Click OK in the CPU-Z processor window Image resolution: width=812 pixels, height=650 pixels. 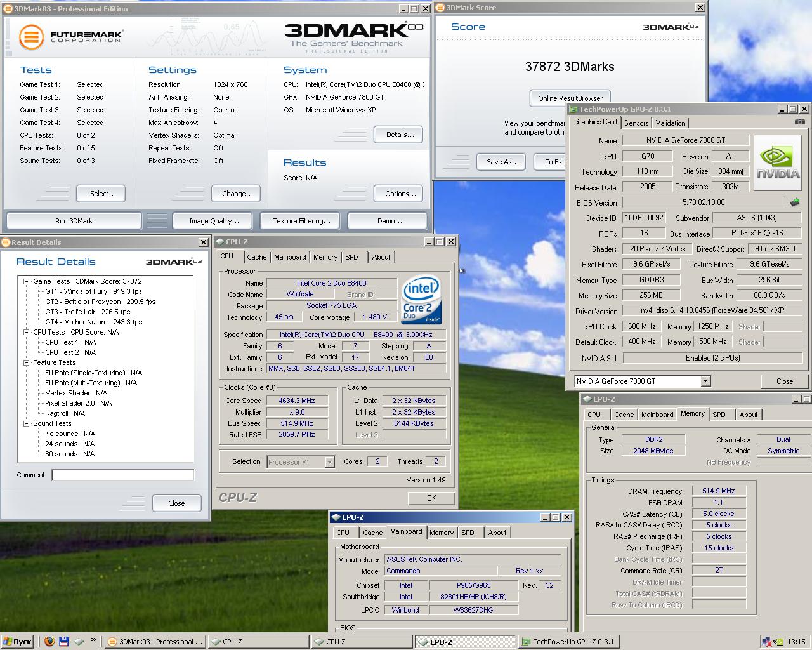pos(431,498)
